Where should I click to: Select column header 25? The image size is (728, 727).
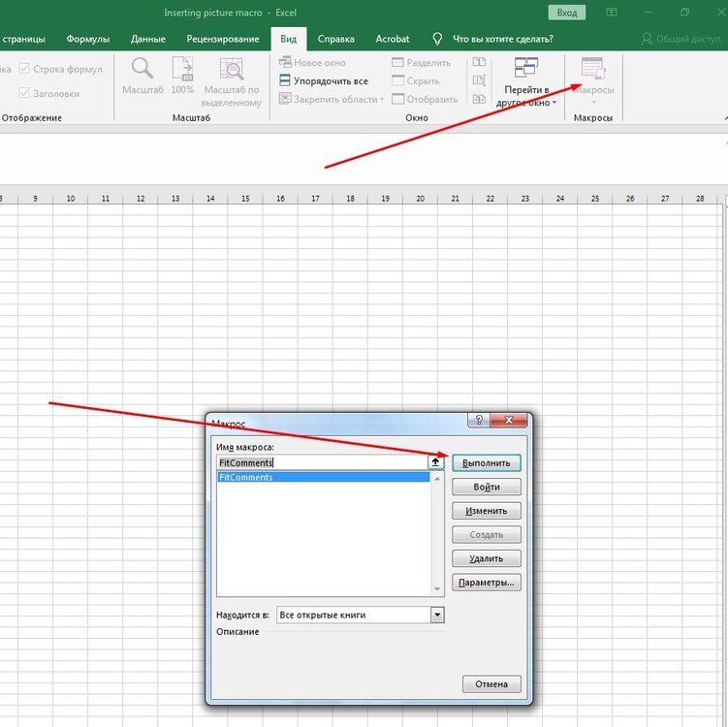coord(595,199)
